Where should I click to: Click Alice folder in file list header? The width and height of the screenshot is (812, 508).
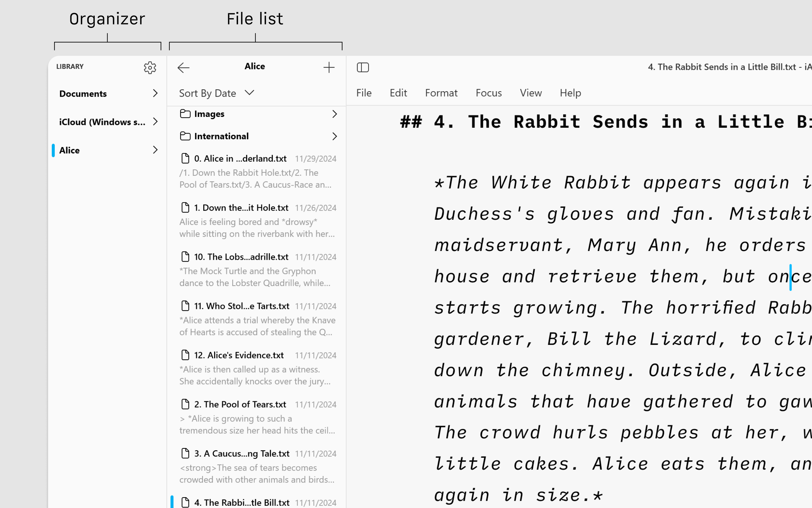pos(254,66)
